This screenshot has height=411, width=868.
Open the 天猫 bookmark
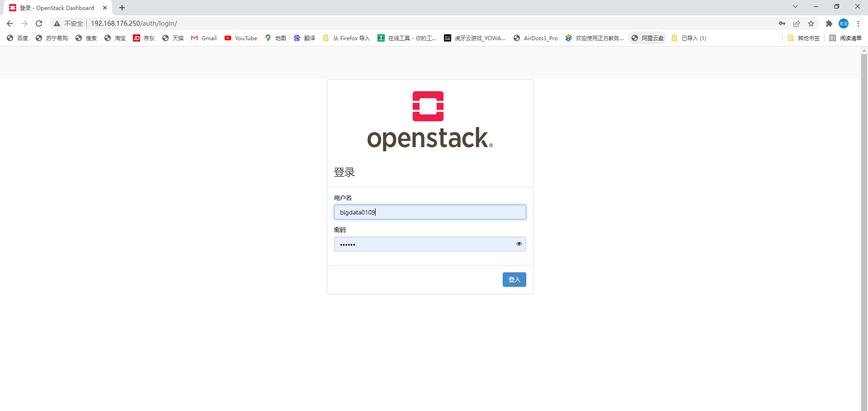click(x=173, y=38)
